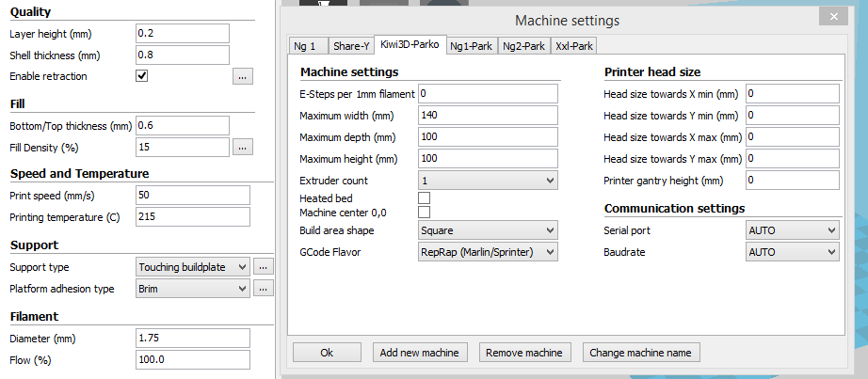
Task: Select the Xxl-Park machine tab
Action: pos(574,46)
